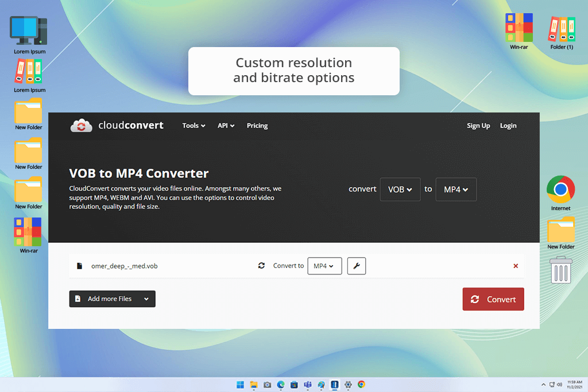Open Microsoft Teams from the taskbar
Screen dimensions: 588x392
(x=308, y=385)
